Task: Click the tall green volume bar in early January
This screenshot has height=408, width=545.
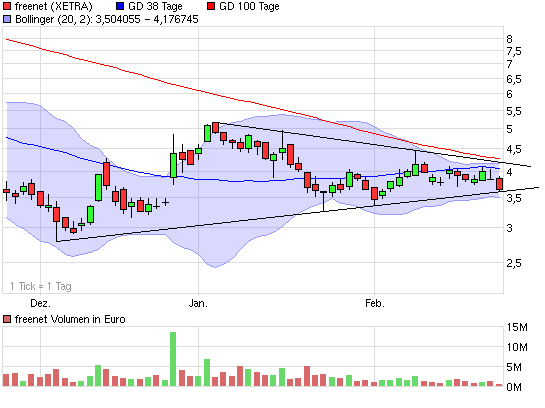Action: pos(207,373)
